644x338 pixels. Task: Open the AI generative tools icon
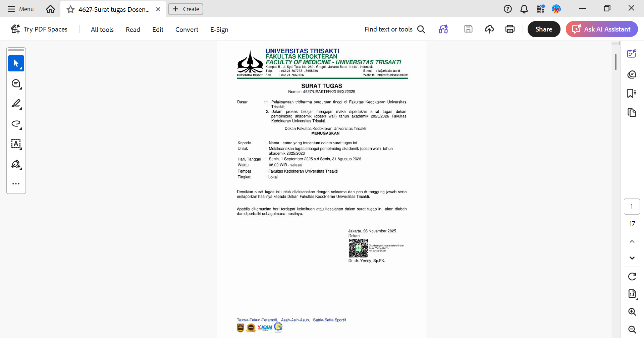coord(443,29)
